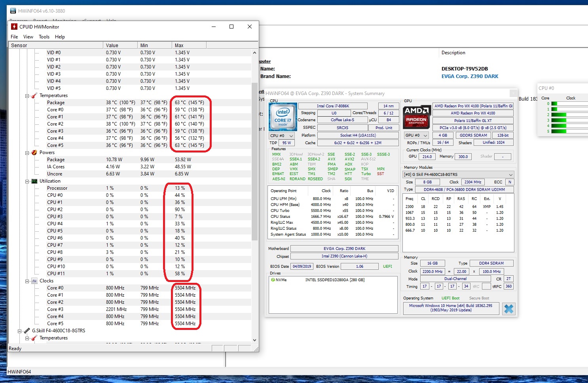Click the Ring/LLC Max operating point row
Viewport: 588px width, 383px height.
point(333,222)
